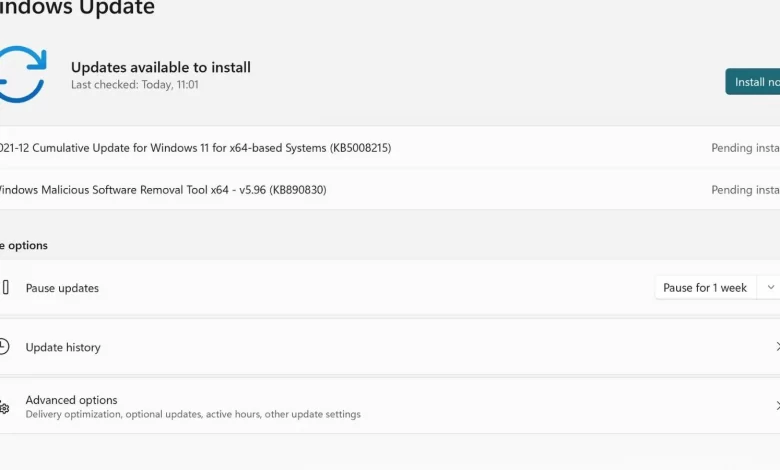Viewport: 780px width, 470px height.
Task: Select the Malicious Software Removal Tool entry
Action: (x=162, y=190)
